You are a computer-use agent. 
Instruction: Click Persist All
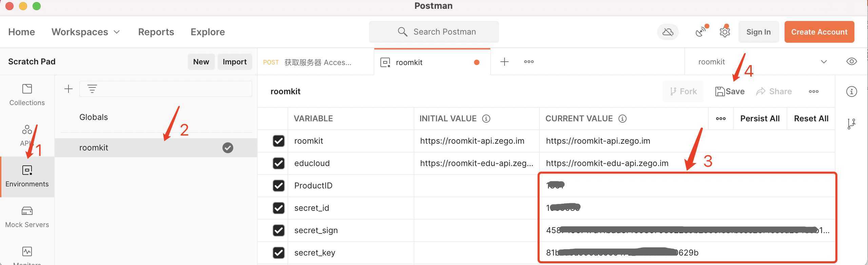pyautogui.click(x=760, y=119)
